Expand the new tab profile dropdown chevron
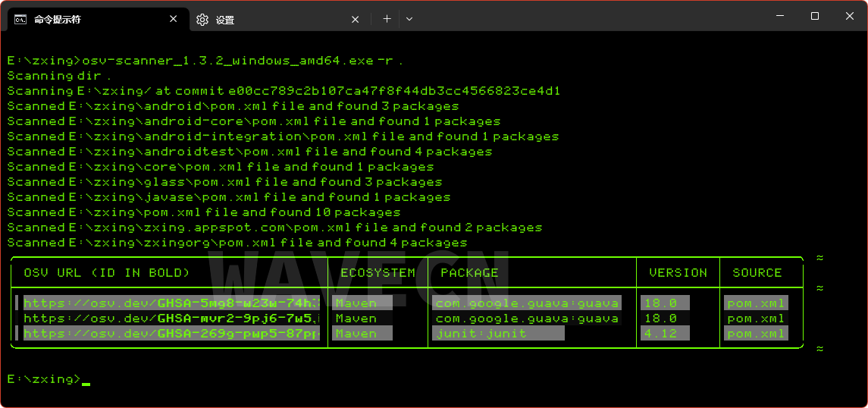The width and height of the screenshot is (868, 408). click(409, 19)
